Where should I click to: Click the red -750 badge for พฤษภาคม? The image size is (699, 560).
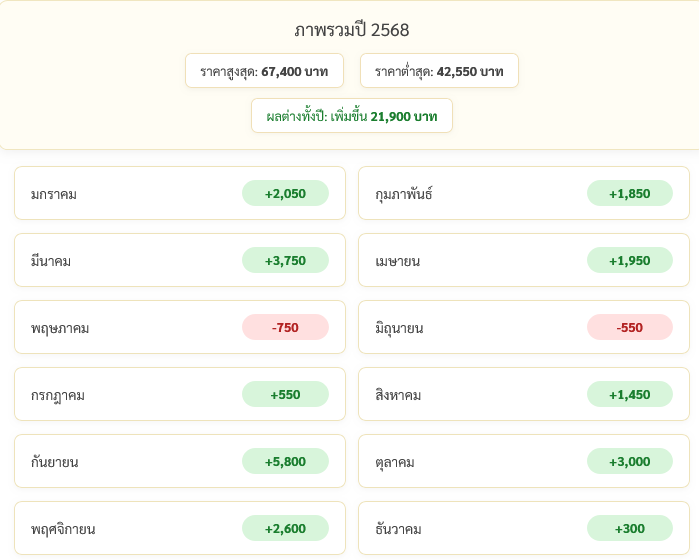point(285,328)
